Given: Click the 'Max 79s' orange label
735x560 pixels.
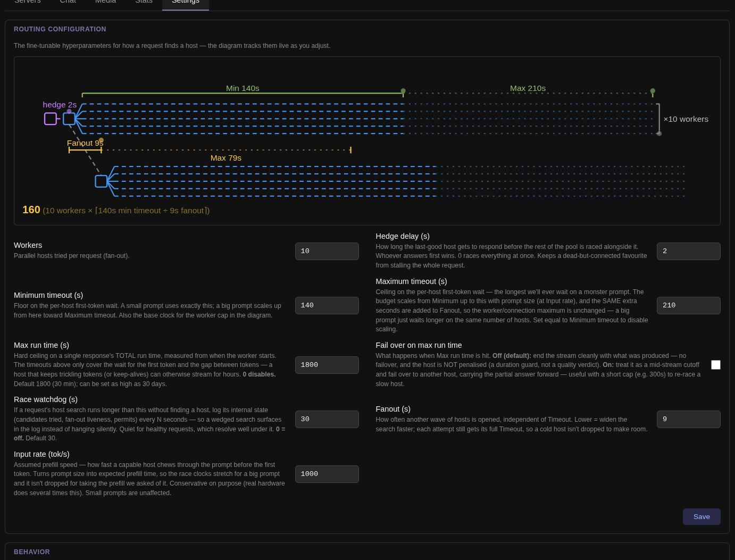Looking at the screenshot, I should [226, 158].
